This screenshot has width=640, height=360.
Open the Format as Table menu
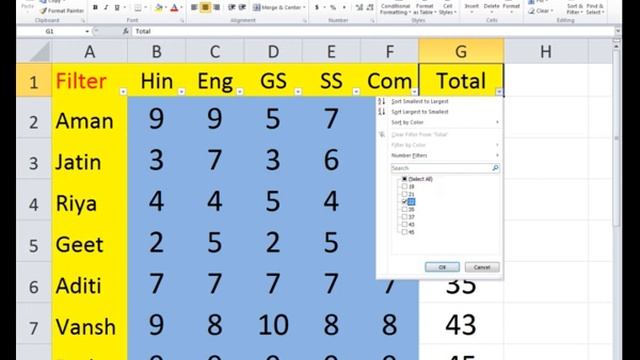pos(424,8)
